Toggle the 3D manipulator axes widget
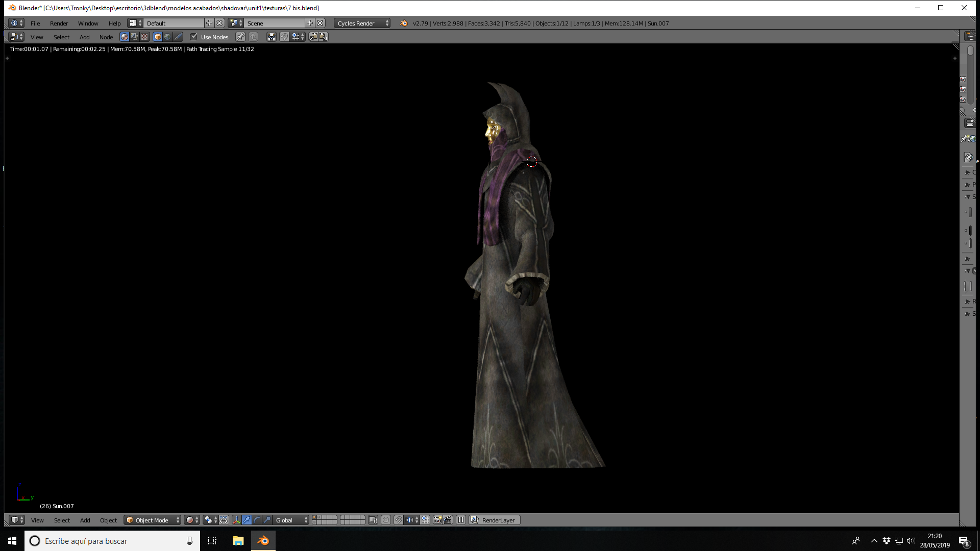The image size is (980, 551). 236,520
